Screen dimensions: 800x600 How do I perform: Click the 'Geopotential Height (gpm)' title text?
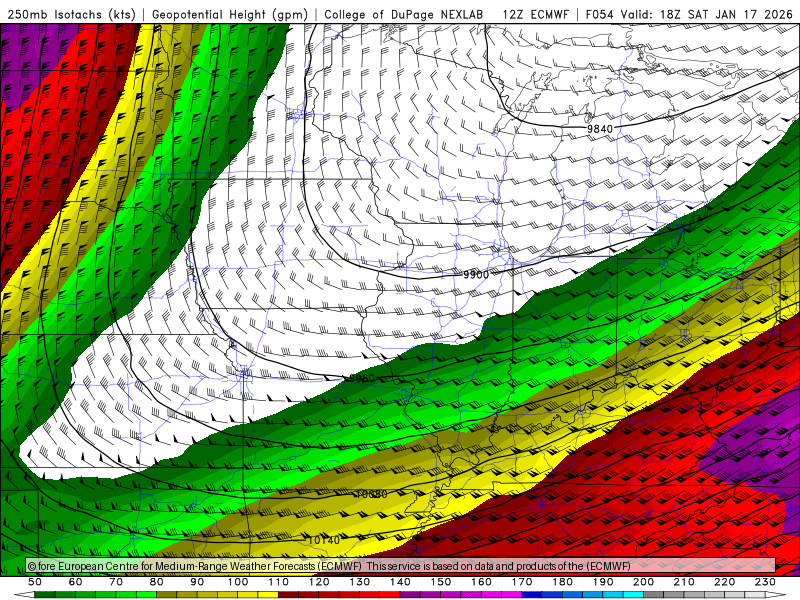click(230, 15)
